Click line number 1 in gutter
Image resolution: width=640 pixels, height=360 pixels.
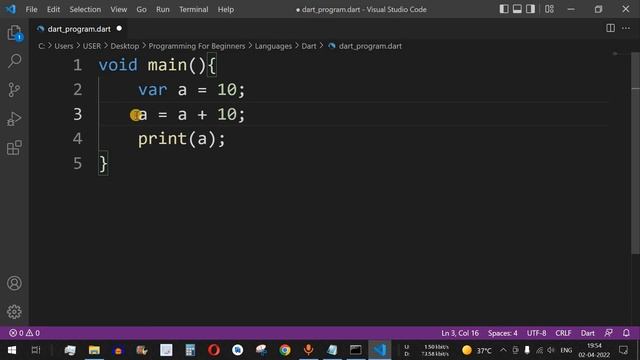tap(77, 65)
